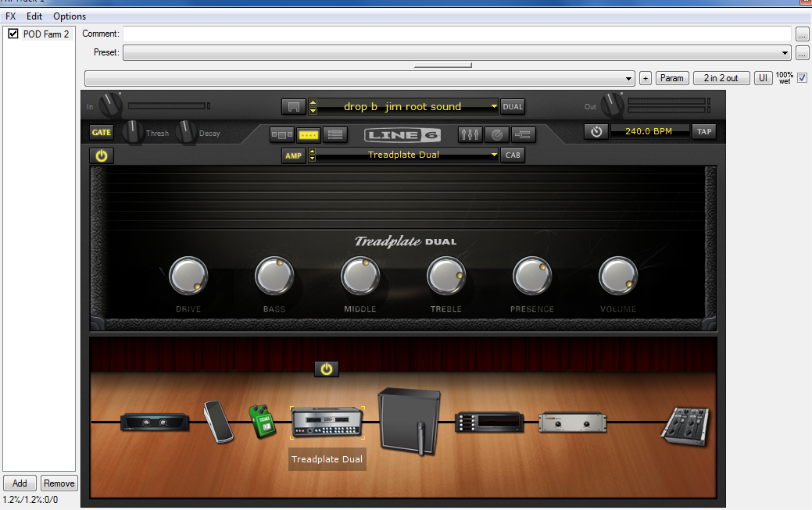The height and width of the screenshot is (510, 812).
Task: Step to previous tone with up arrow
Action: (x=313, y=102)
